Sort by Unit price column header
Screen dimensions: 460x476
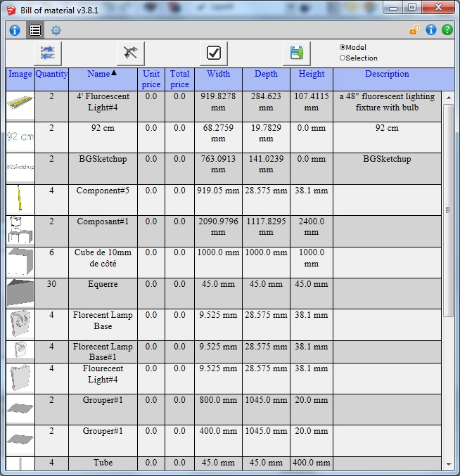coord(151,79)
